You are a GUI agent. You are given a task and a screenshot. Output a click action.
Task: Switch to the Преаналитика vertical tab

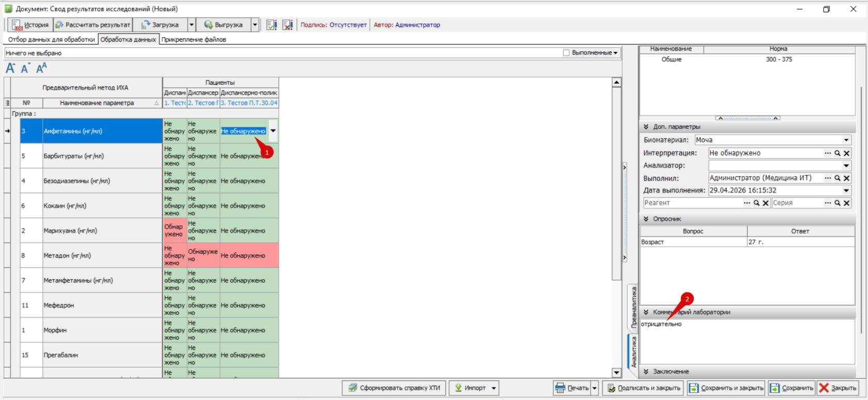tap(633, 307)
